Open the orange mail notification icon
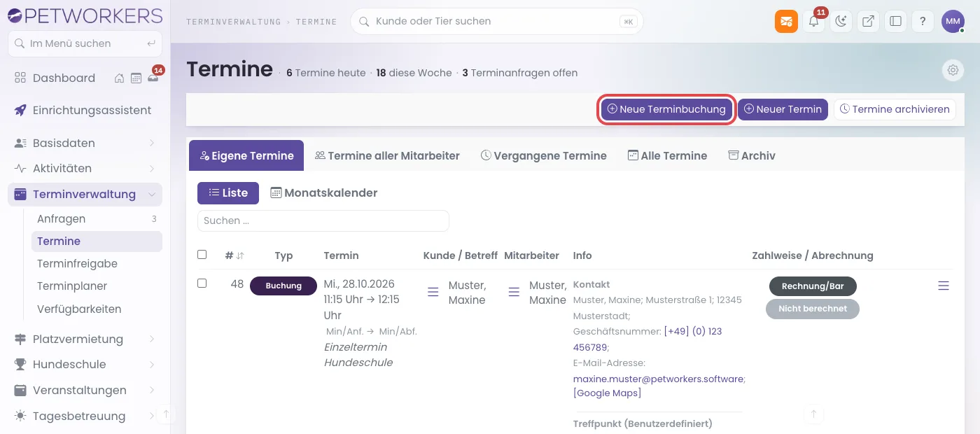The image size is (980, 434). 786,21
